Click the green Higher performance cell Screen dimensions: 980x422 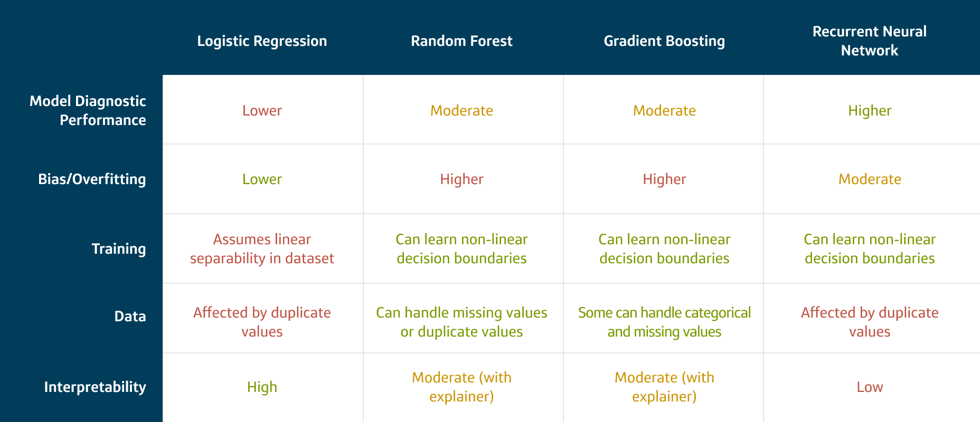(x=870, y=111)
